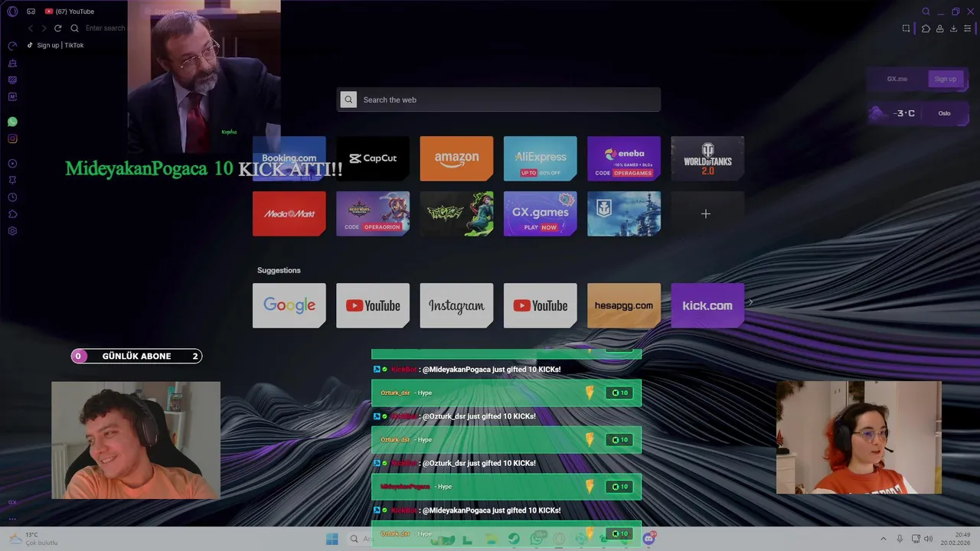Viewport: 980px width, 551px height.
Task: Open the GX Mods sidebar icon
Action: pyautogui.click(x=12, y=96)
